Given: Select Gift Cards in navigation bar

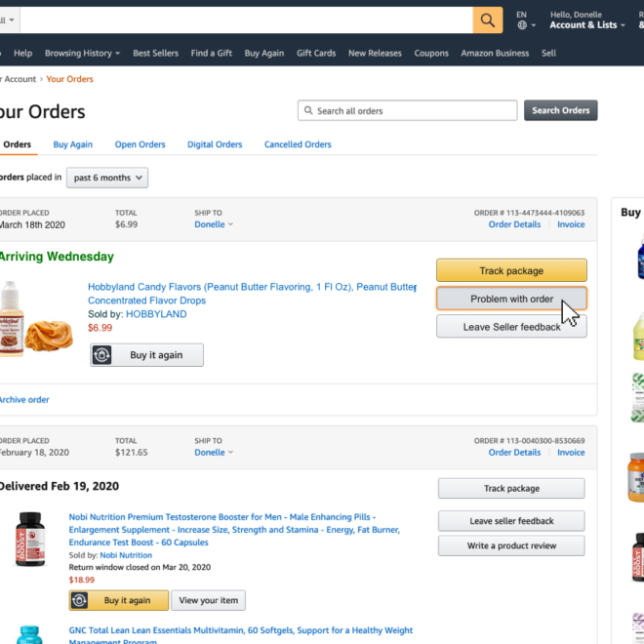Looking at the screenshot, I should point(316,53).
